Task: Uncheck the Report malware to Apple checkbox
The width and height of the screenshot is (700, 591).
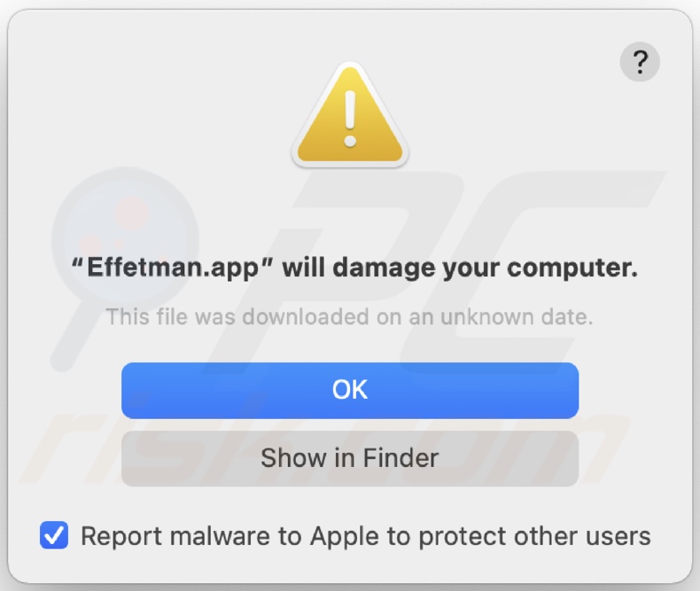Action: (x=54, y=535)
